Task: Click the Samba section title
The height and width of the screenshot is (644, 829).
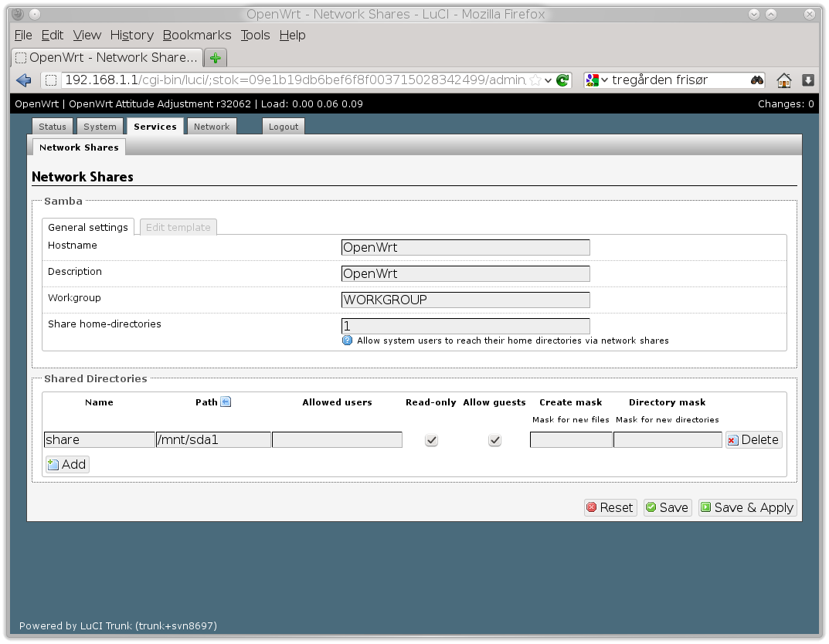Action: [x=63, y=202]
